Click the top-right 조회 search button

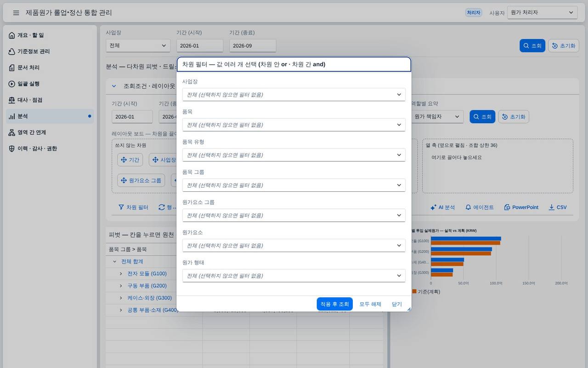tap(532, 46)
